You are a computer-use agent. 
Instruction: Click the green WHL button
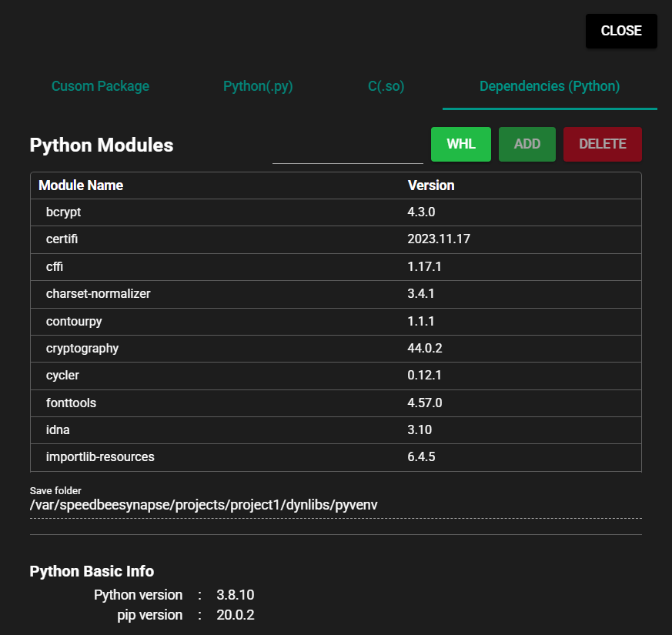coord(460,144)
